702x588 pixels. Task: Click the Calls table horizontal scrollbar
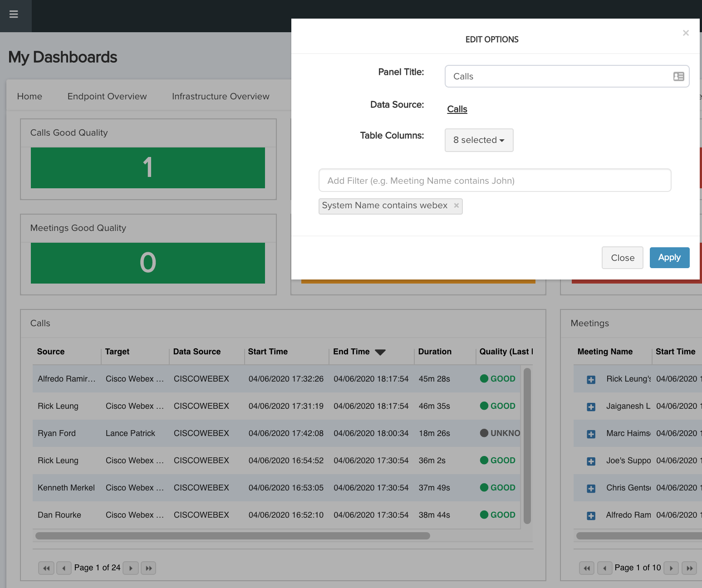[x=233, y=536]
